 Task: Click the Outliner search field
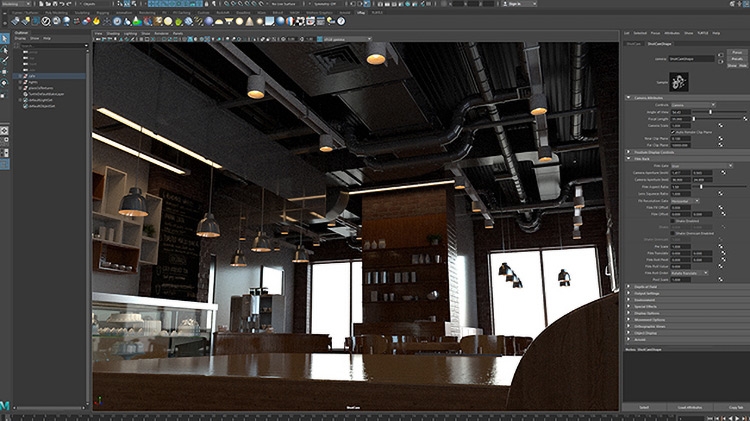click(52, 45)
